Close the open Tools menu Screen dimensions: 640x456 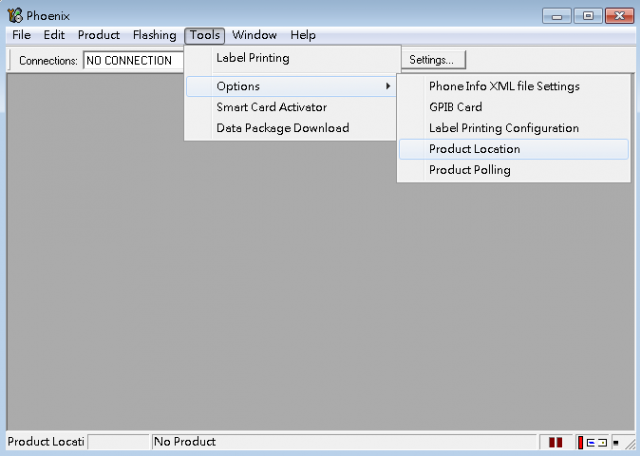tap(204, 36)
